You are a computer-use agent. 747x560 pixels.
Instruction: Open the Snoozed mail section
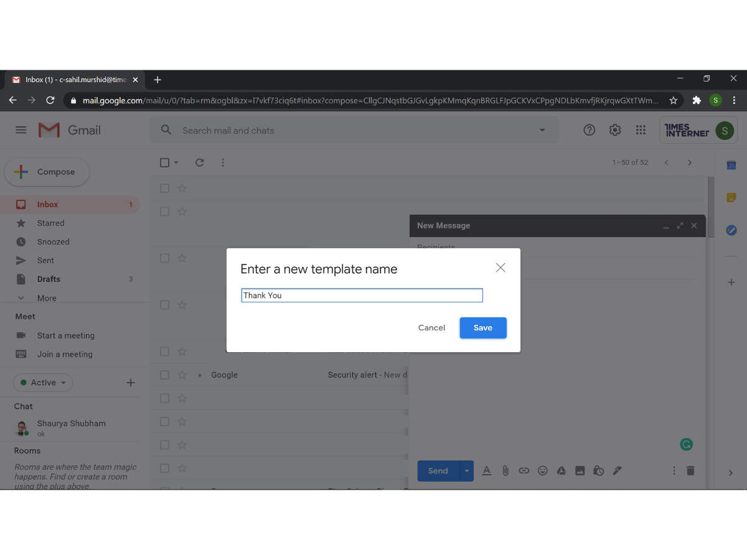click(x=52, y=241)
